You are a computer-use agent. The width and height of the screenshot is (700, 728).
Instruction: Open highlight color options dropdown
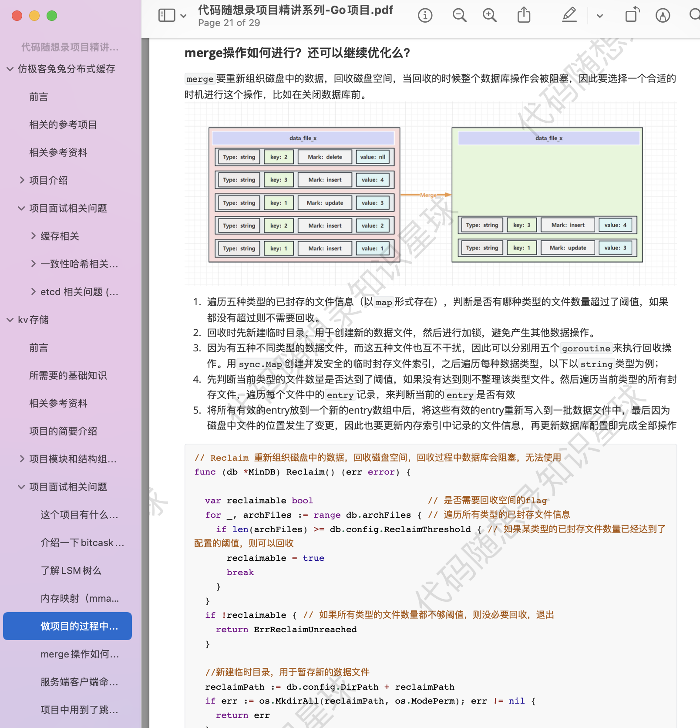point(600,16)
